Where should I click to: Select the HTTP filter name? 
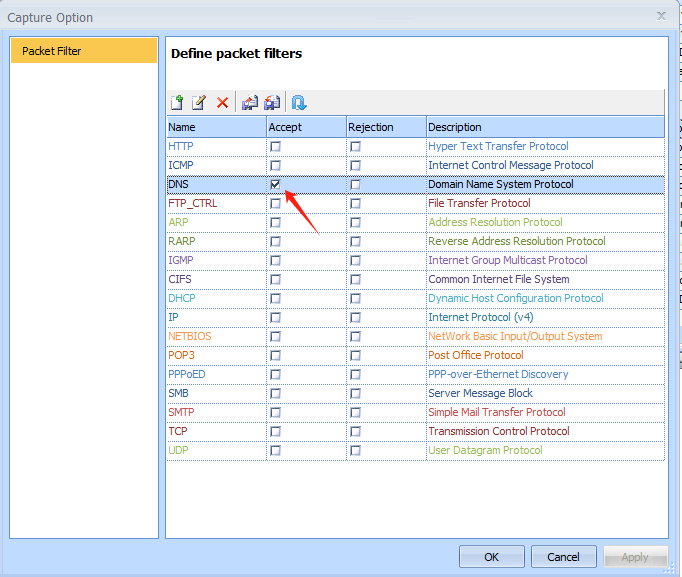tap(181, 147)
